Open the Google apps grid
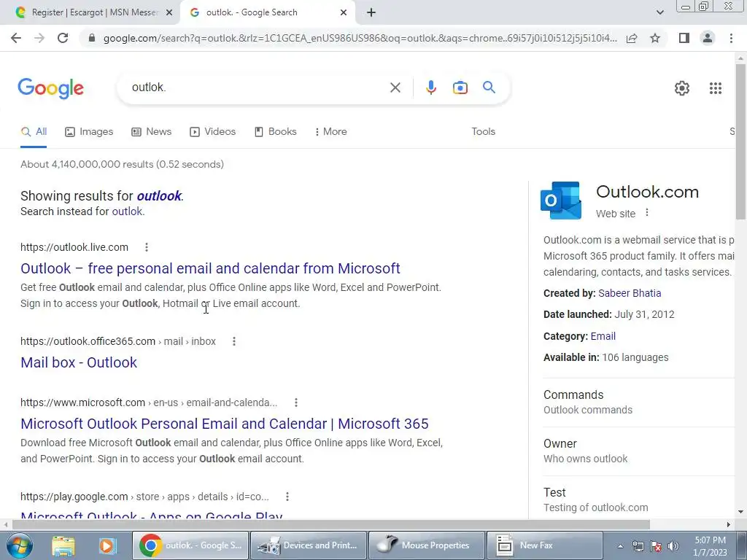 point(715,88)
